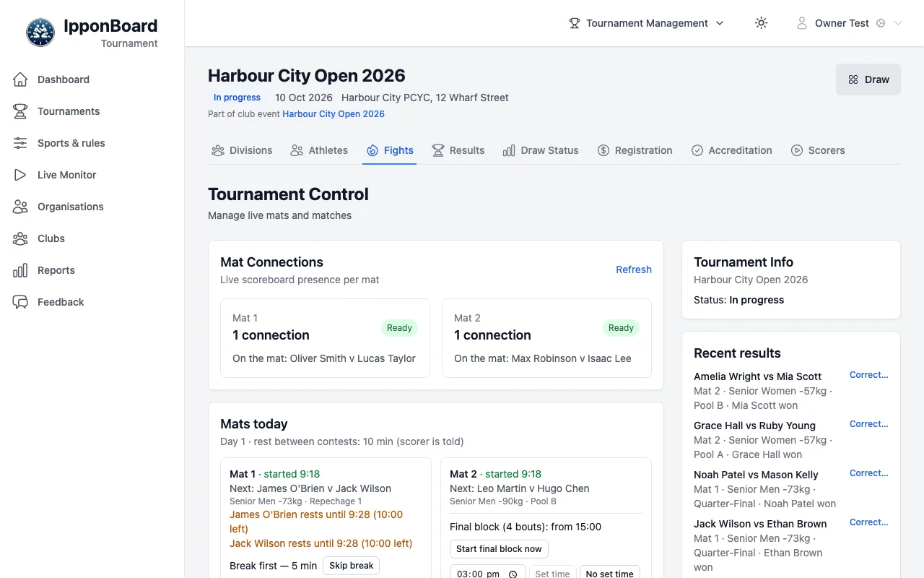
Task: Click the bar chart icon for Reports
Action: click(x=20, y=270)
